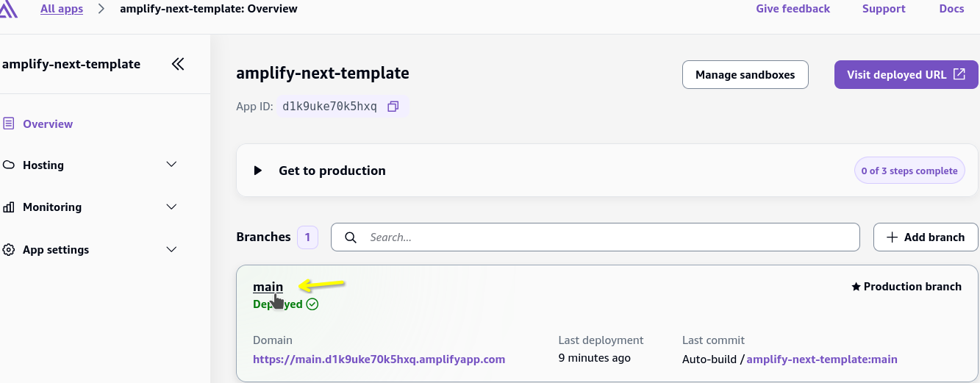This screenshot has width=980, height=383.
Task: Click the Overview document icon in sidebar
Action: (9, 124)
